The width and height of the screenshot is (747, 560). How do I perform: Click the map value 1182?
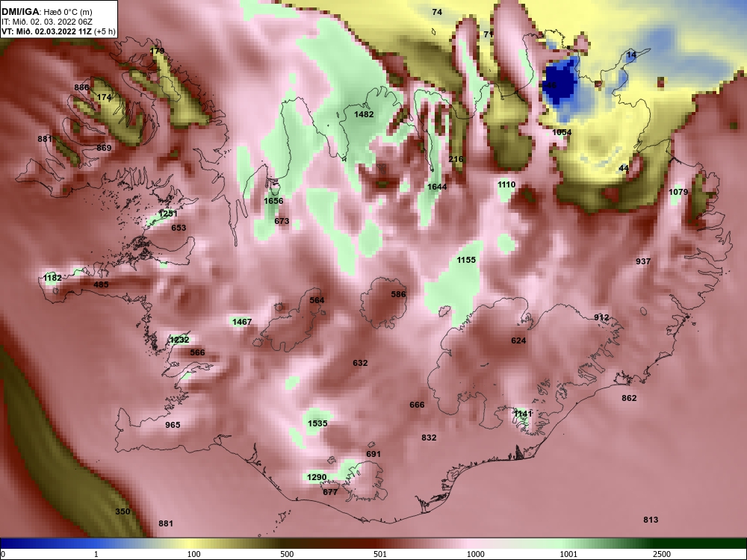(52, 278)
